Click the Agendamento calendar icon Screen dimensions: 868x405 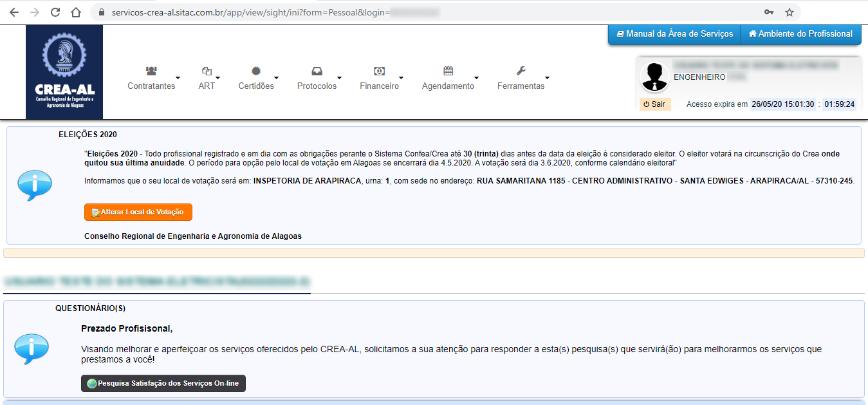tap(448, 71)
